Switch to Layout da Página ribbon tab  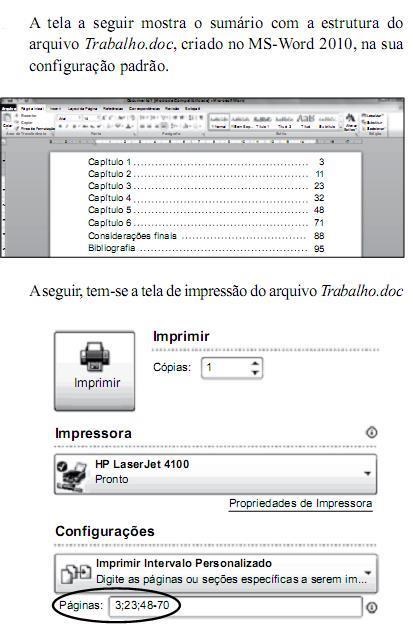(82, 108)
